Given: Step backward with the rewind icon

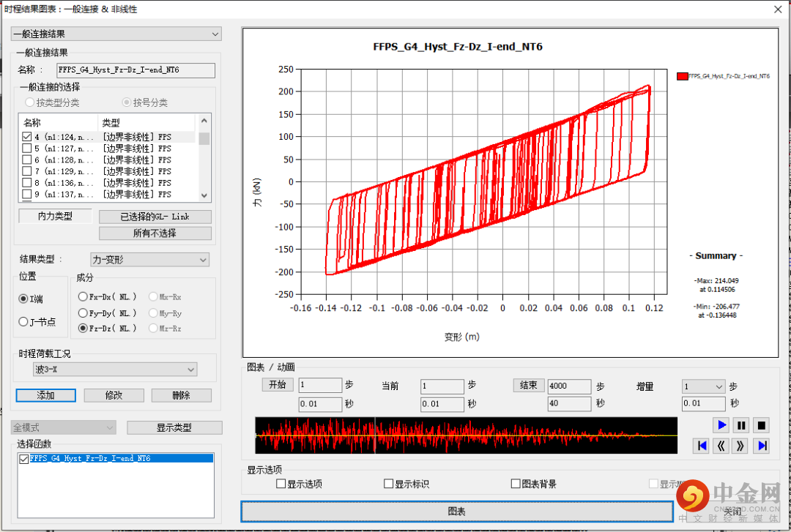Looking at the screenshot, I should pos(721,446).
